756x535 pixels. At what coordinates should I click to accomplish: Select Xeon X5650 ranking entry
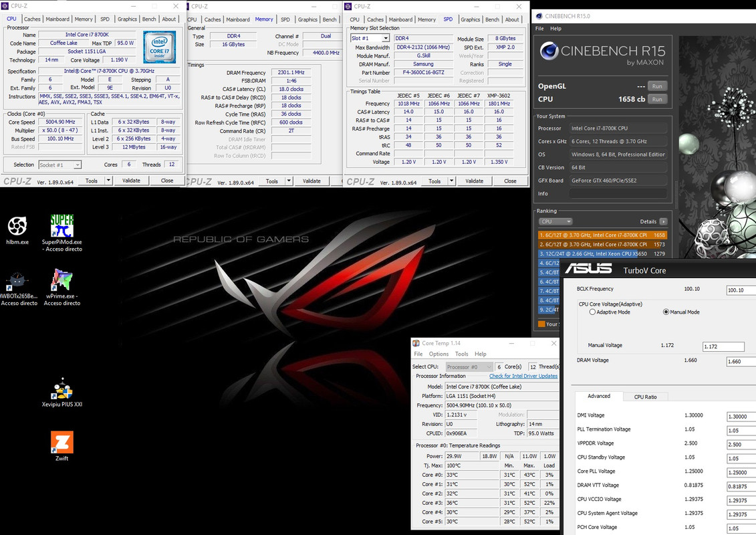[x=602, y=253]
